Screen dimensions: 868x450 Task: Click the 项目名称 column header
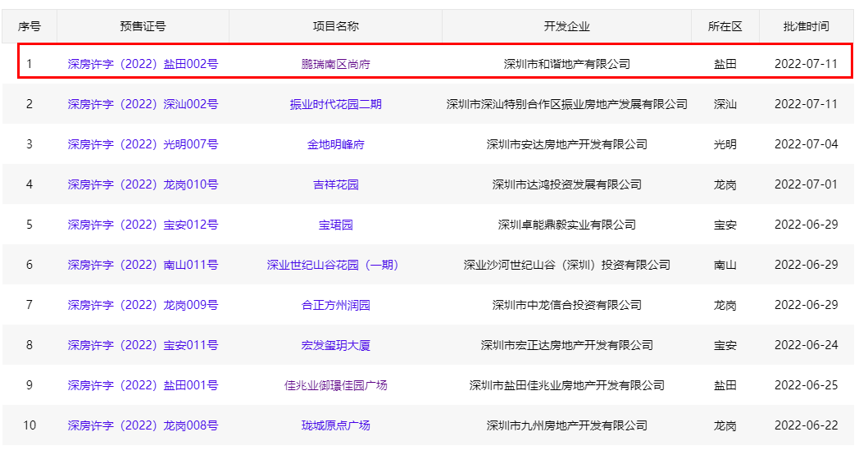click(x=335, y=26)
